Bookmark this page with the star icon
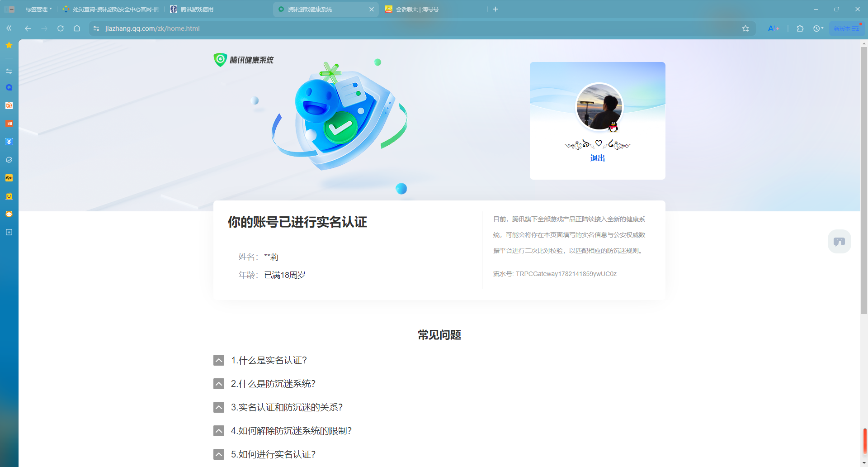The height and width of the screenshot is (467, 868). tap(745, 29)
